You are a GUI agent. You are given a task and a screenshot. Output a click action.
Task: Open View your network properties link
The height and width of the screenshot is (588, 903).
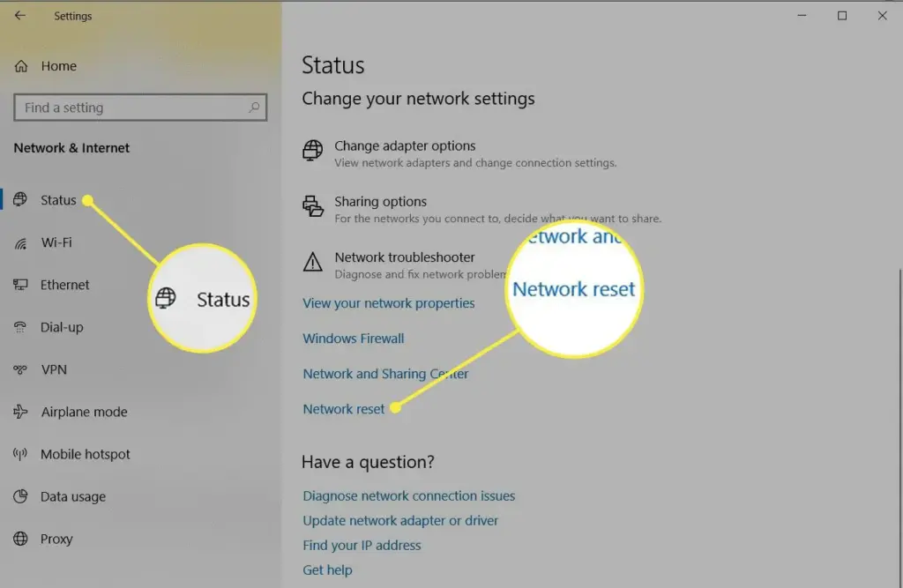tap(389, 303)
